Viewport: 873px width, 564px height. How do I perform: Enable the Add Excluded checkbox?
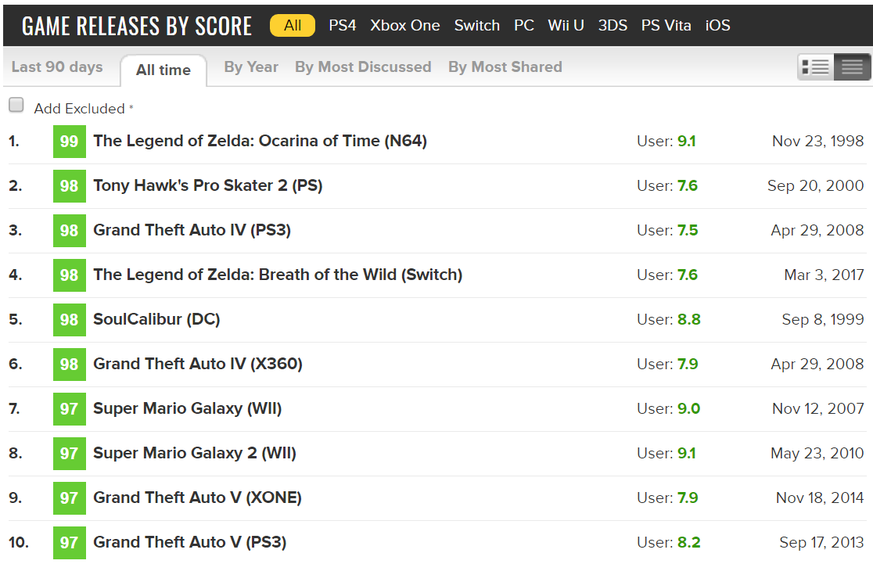pos(16,106)
